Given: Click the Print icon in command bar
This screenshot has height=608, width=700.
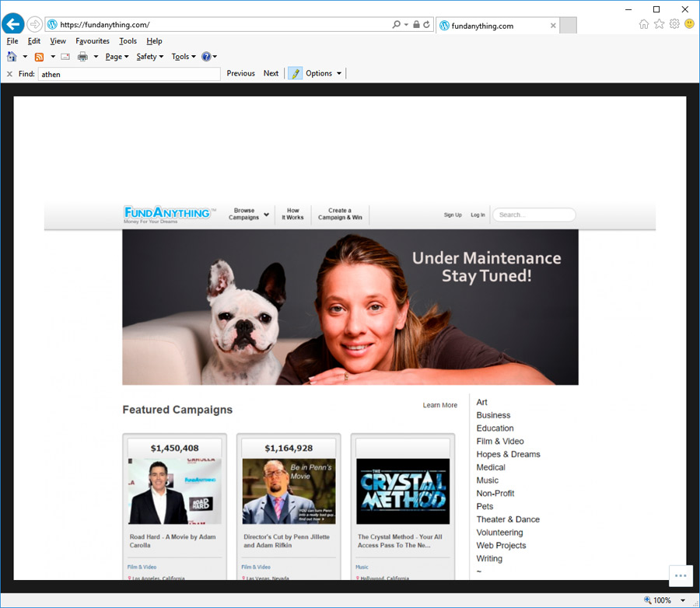Looking at the screenshot, I should coord(82,57).
